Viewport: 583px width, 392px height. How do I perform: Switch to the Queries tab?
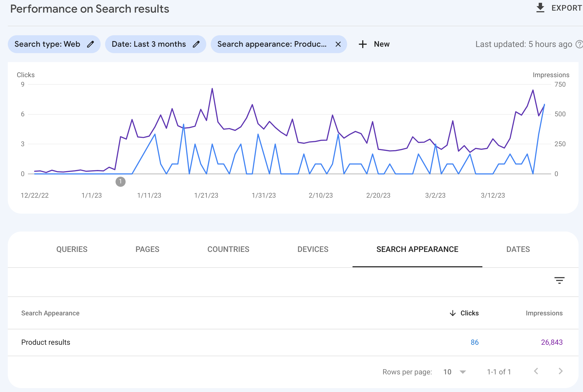click(72, 249)
